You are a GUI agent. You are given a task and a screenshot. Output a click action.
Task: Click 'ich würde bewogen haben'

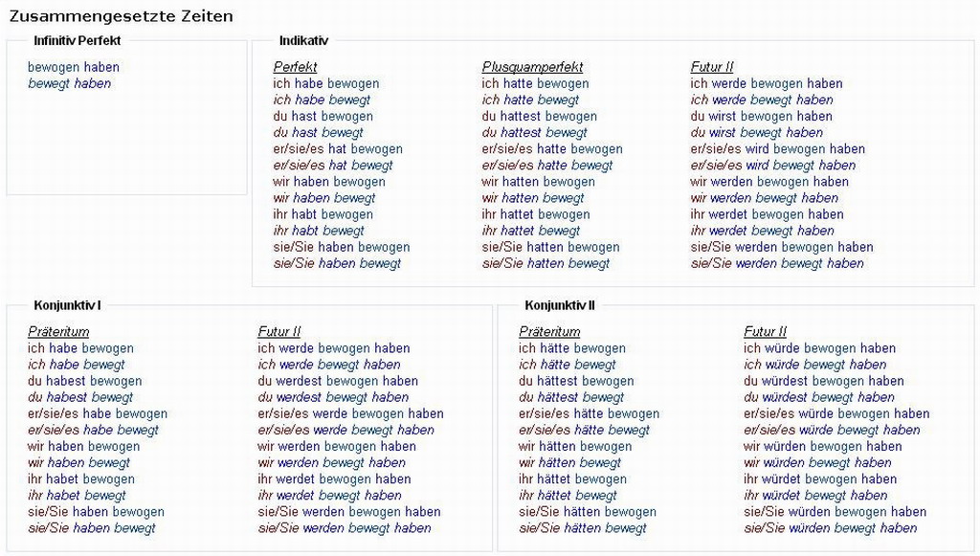tap(820, 348)
